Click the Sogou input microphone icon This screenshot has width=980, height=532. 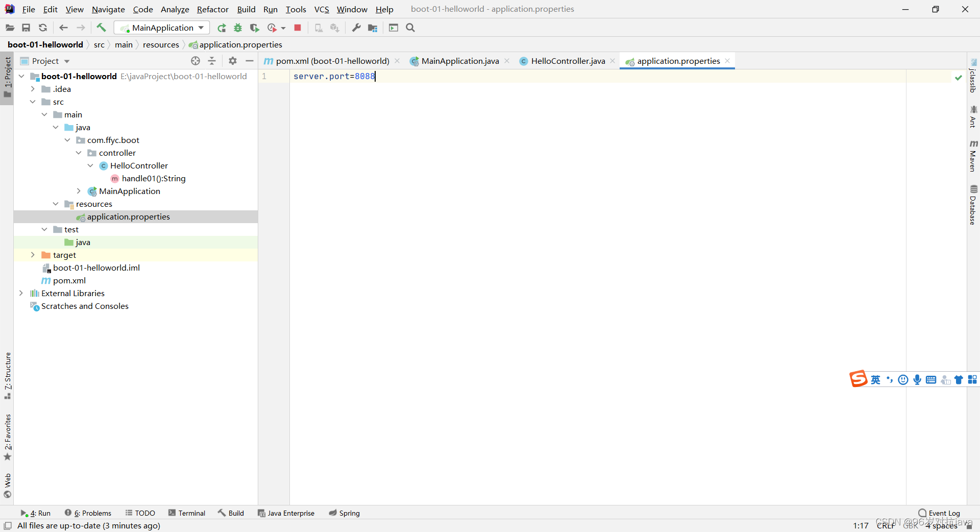coord(917,379)
